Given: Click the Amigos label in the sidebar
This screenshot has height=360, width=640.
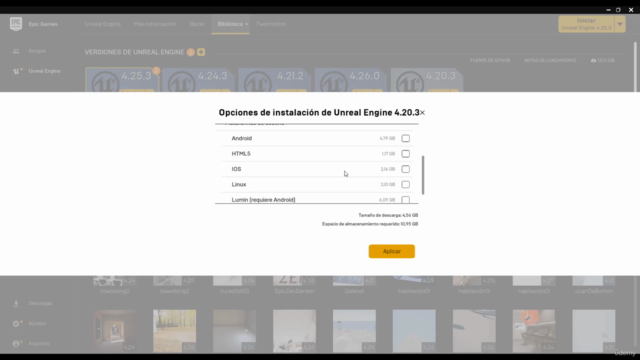Looking at the screenshot, I should click(37, 51).
